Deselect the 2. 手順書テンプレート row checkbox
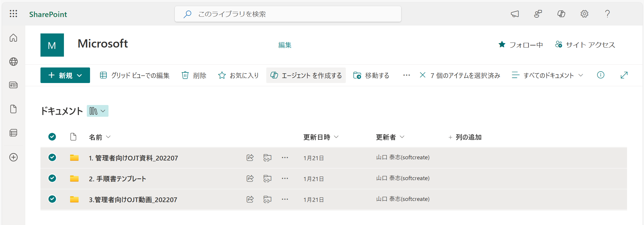The width and height of the screenshot is (644, 225). pyautogui.click(x=52, y=178)
